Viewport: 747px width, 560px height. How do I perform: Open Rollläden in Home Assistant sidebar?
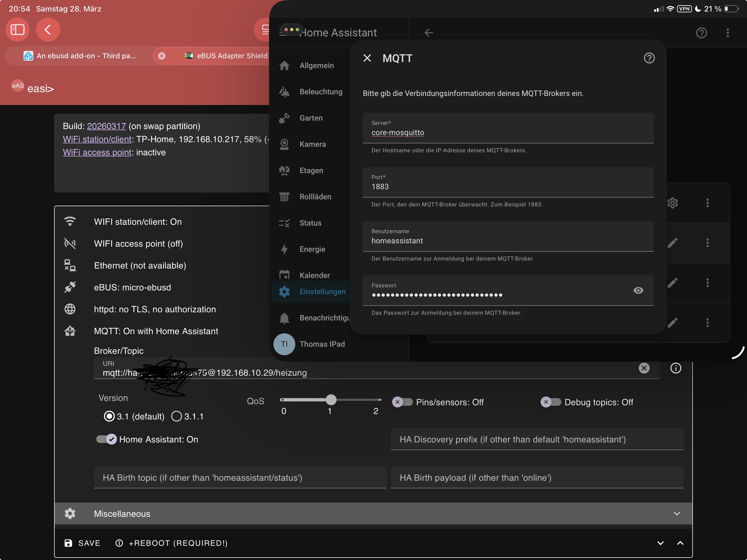(311, 197)
